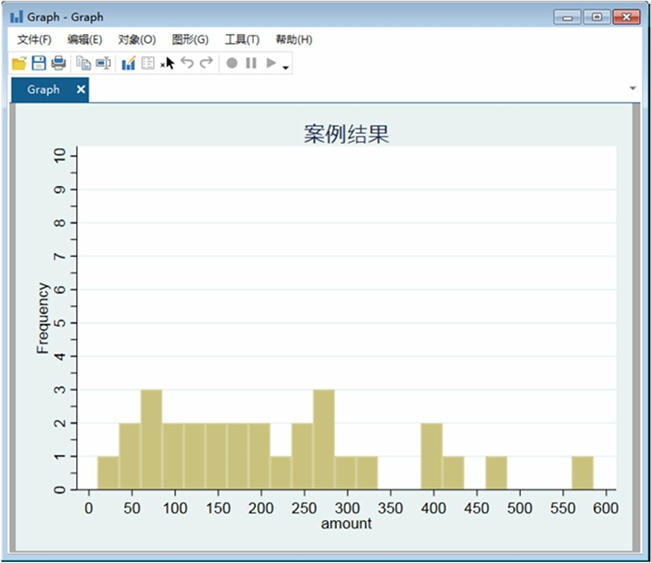Click the 100 label on the amount axis

click(x=175, y=508)
